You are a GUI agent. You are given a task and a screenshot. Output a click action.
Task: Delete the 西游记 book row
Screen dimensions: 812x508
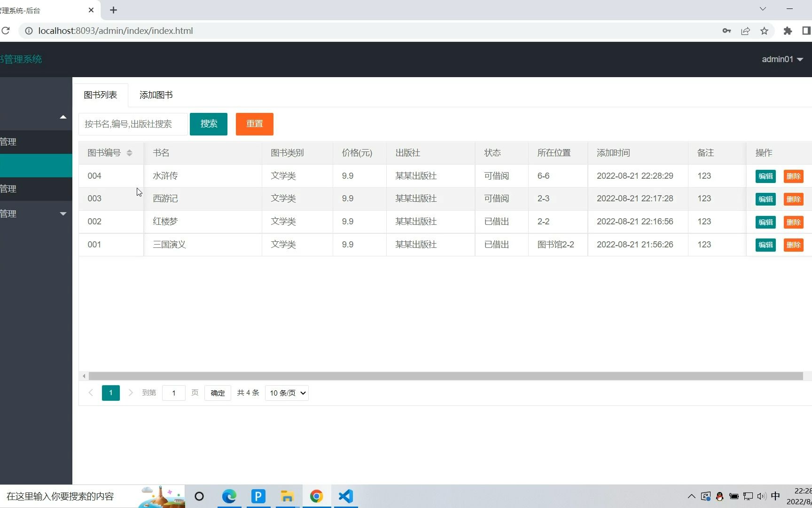coord(794,199)
